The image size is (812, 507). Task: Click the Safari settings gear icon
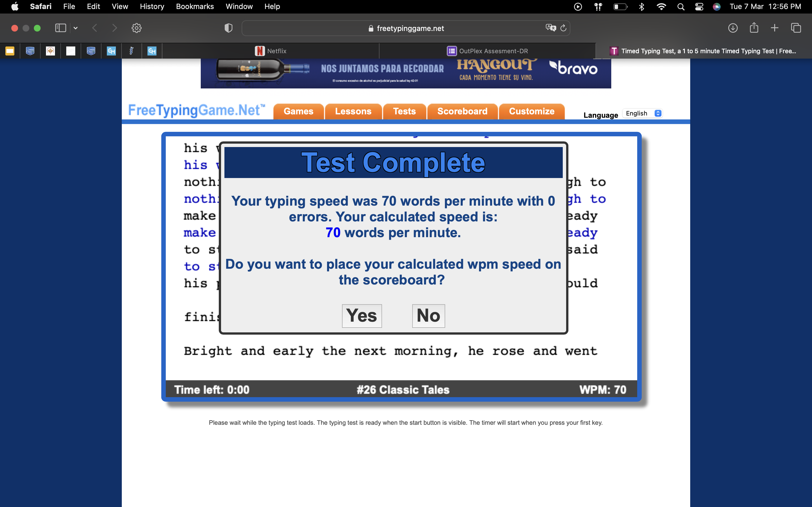(x=136, y=28)
